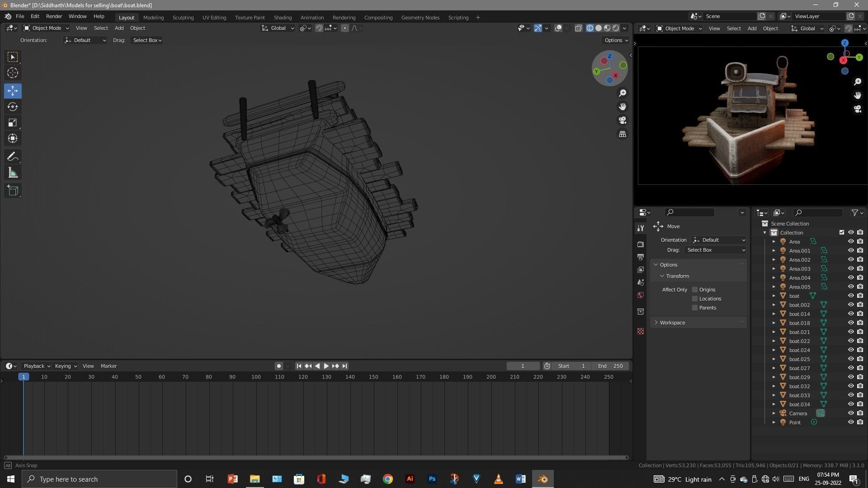This screenshot has width=868, height=488.
Task: Open the View Layer properties tab
Action: [x=640, y=270]
